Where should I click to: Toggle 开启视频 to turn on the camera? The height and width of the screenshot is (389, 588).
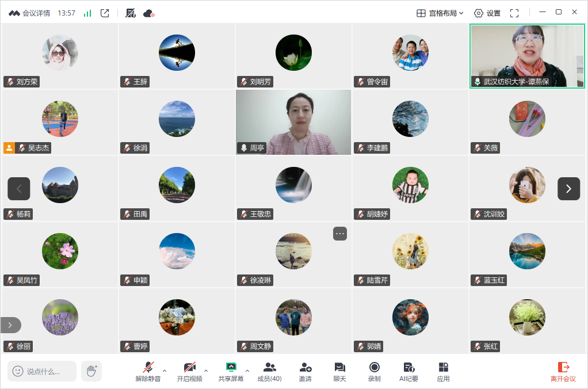189,371
